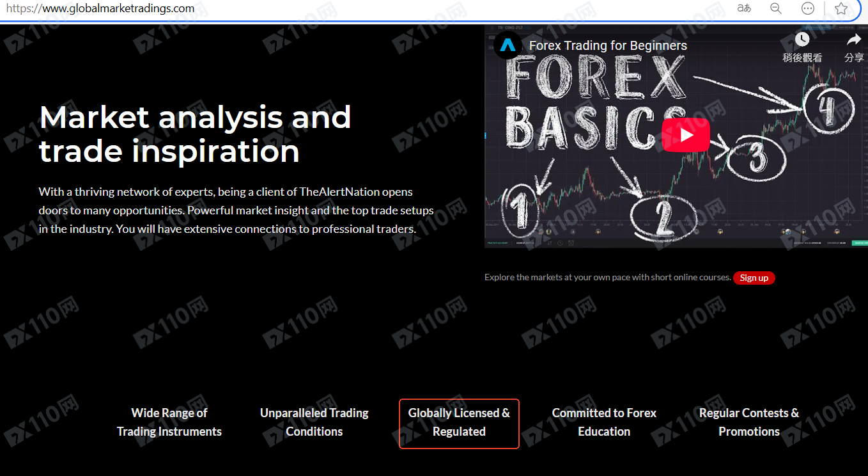Click the red Sign up button
This screenshot has height=476, width=868.
(x=754, y=278)
